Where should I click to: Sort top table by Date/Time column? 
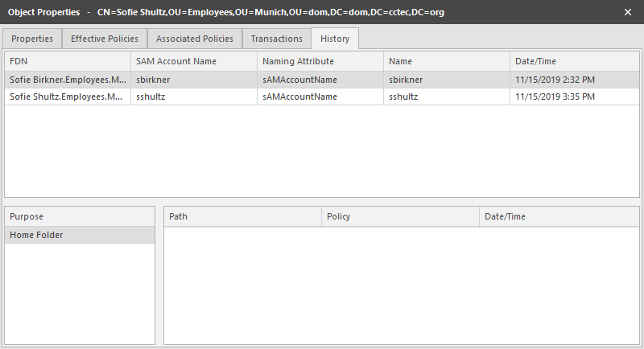coord(574,61)
